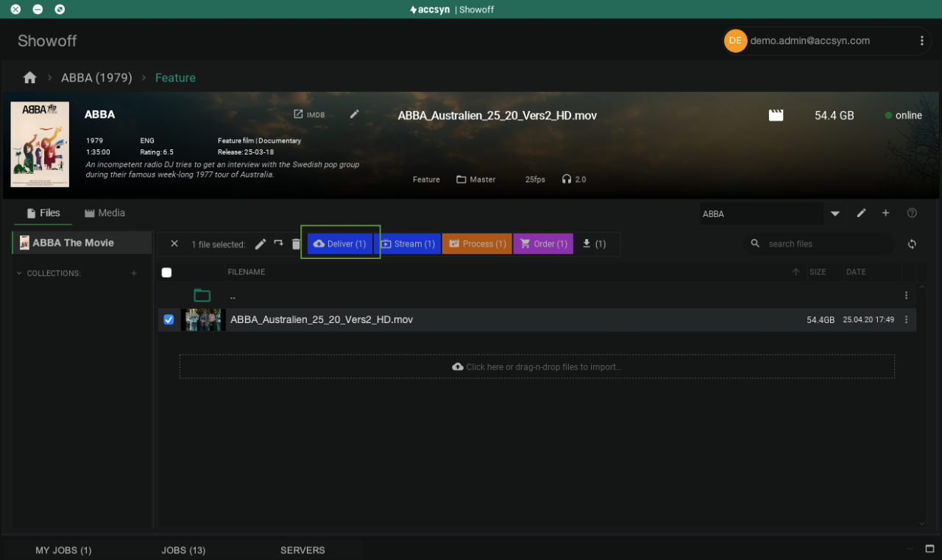The width and height of the screenshot is (942, 560).
Task: Click the Showoff app title
Action: pyautogui.click(x=47, y=41)
